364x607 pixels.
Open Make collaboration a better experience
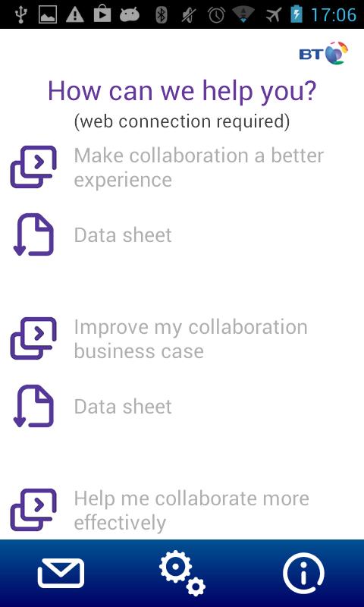tap(199, 167)
